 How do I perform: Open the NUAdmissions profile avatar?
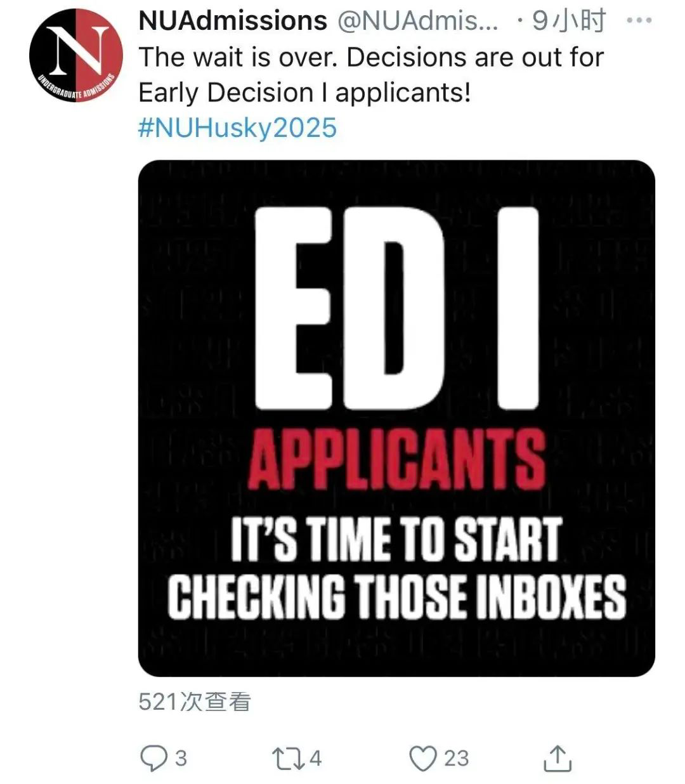(76, 56)
